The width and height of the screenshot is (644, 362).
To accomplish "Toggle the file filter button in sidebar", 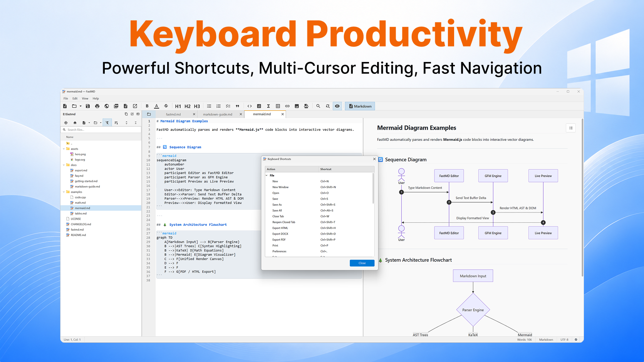I will pos(107,123).
